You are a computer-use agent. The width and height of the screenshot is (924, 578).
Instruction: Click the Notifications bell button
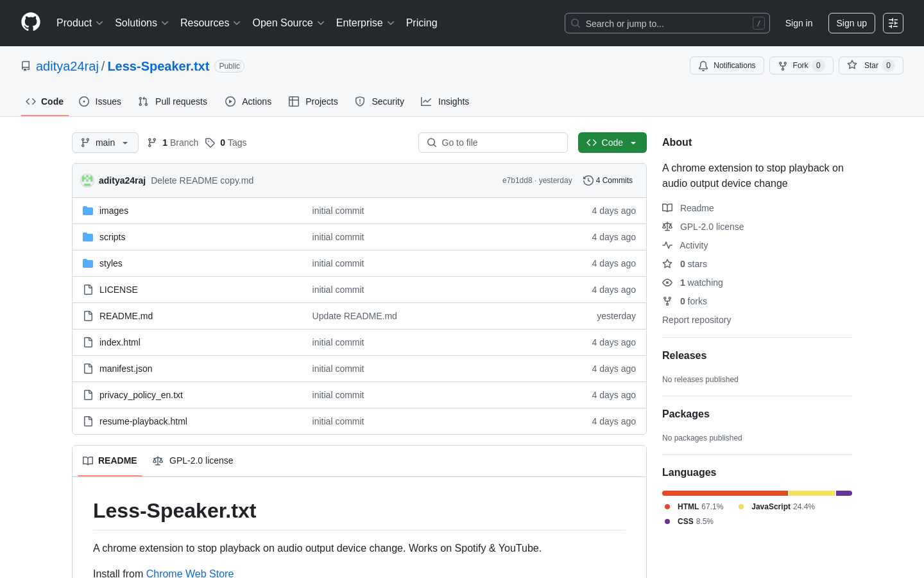(727, 66)
